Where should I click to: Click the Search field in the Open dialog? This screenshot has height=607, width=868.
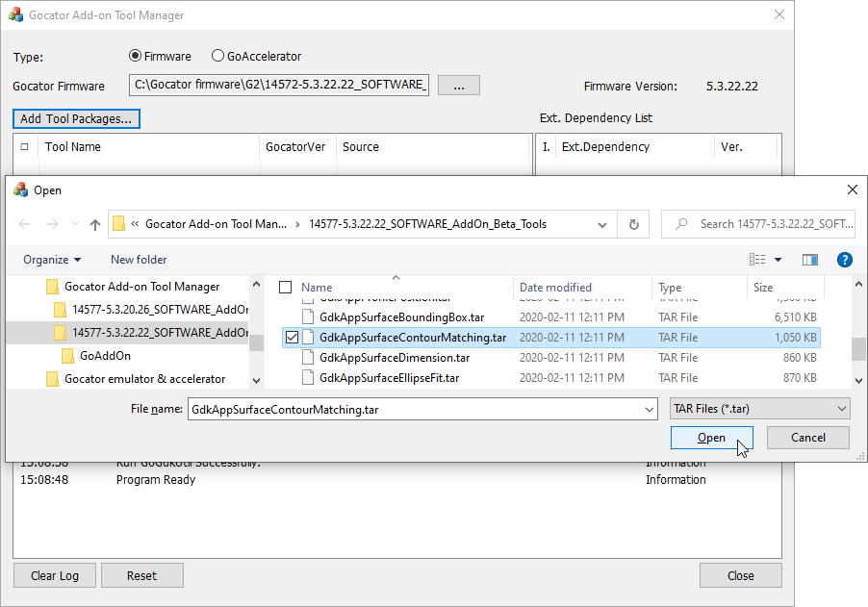(x=758, y=224)
